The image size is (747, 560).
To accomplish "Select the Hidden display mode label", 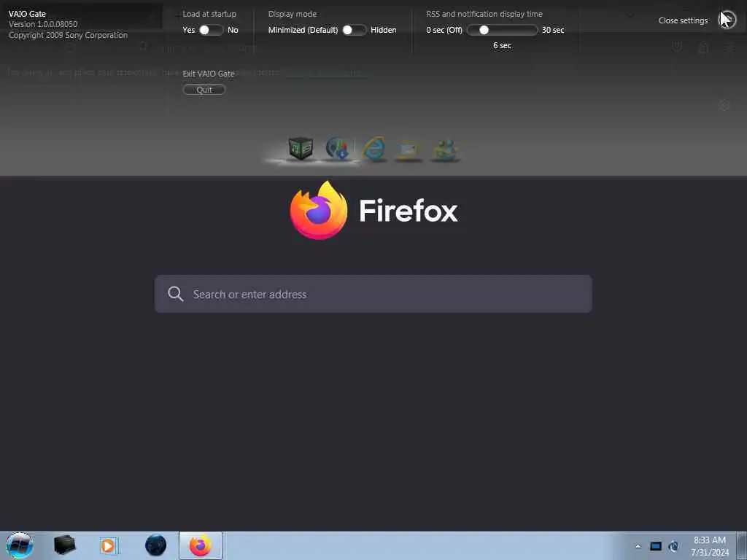I will [x=384, y=30].
